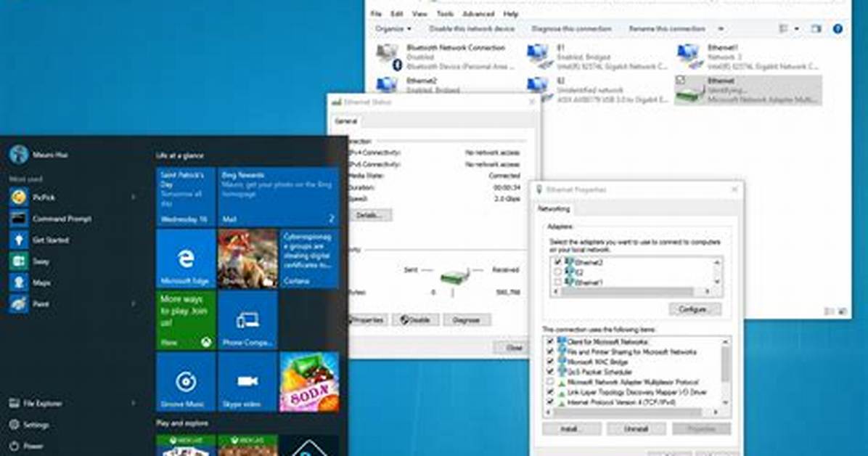
Task: Open the Candy Crush Soda tile
Action: click(x=309, y=382)
